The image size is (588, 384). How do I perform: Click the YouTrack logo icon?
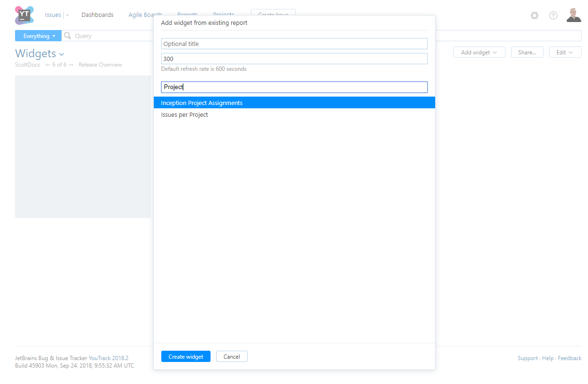click(24, 15)
